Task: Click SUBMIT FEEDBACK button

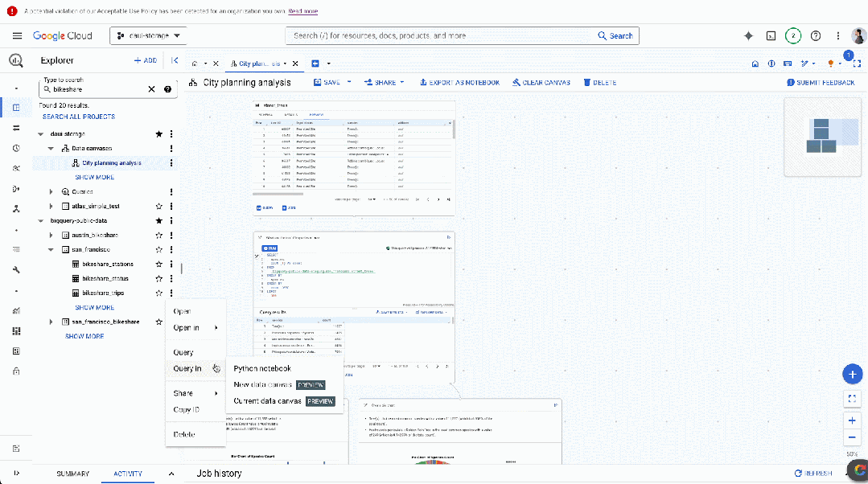Action: tap(821, 83)
